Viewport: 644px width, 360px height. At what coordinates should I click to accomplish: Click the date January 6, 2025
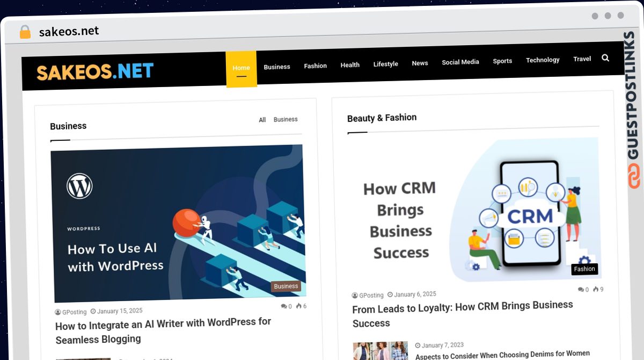[x=415, y=294]
